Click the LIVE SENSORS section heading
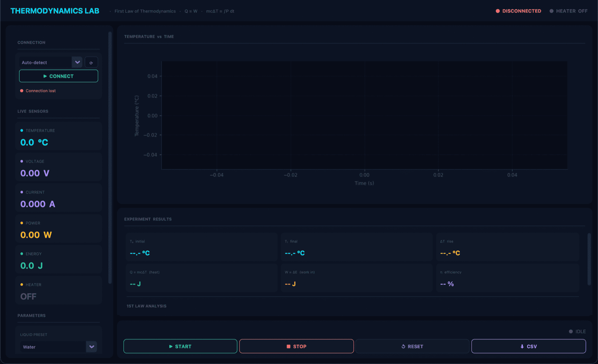This screenshot has height=364, width=598. click(33, 111)
